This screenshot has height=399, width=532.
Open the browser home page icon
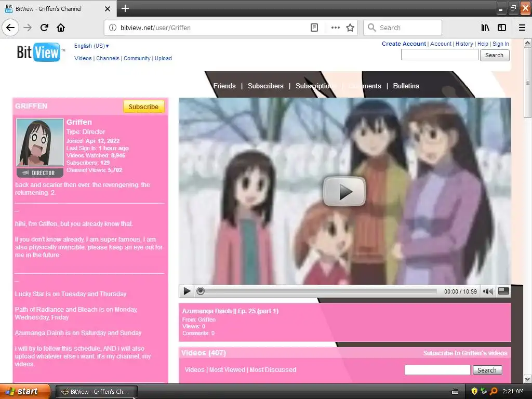(61, 28)
